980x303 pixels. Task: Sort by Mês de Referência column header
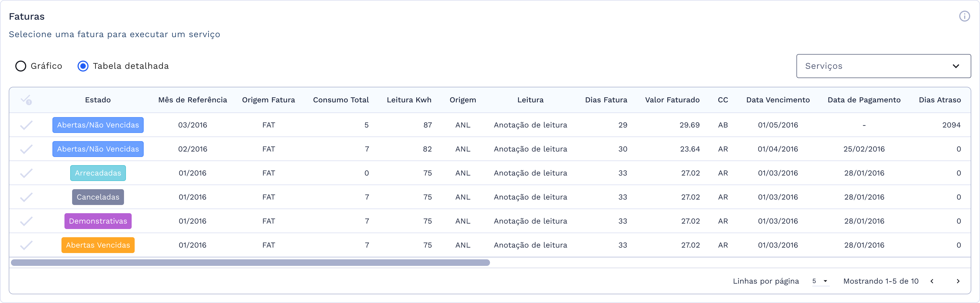pyautogui.click(x=193, y=100)
